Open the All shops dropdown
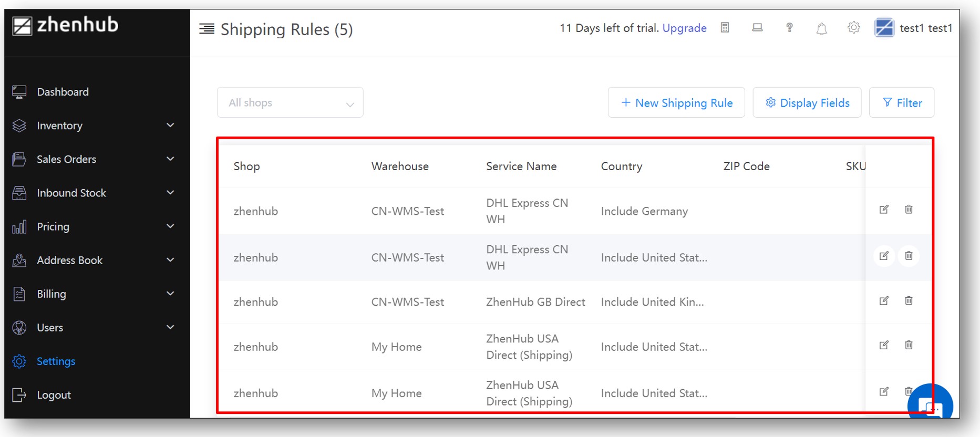 pos(290,102)
